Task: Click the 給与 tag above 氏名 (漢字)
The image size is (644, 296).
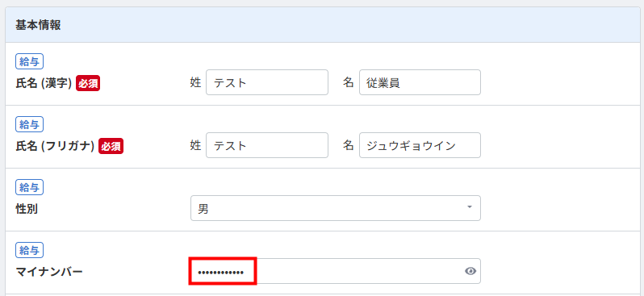Action: [30, 61]
